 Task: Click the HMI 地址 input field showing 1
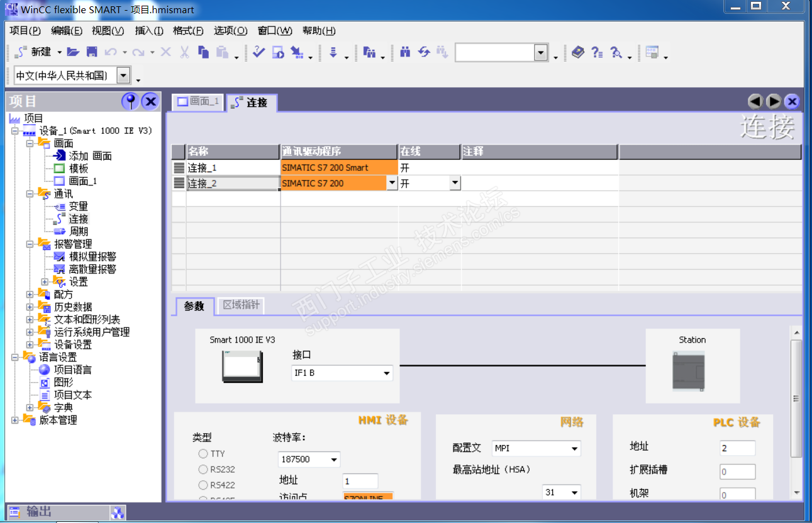(360, 481)
